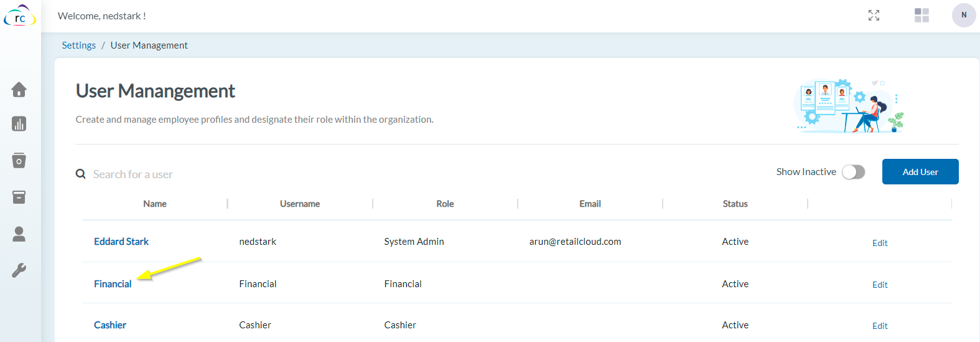Open the archive box sidebar icon
The image size is (980, 342).
point(19,197)
